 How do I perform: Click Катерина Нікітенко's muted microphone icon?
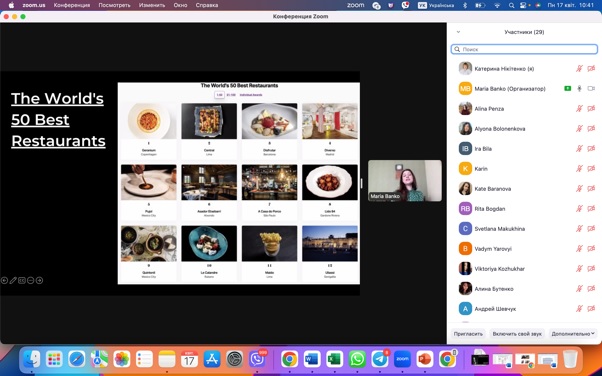point(579,69)
